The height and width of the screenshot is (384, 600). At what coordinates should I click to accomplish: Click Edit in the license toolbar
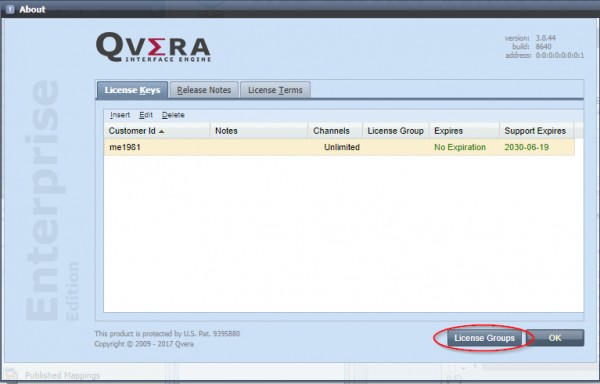tap(146, 115)
